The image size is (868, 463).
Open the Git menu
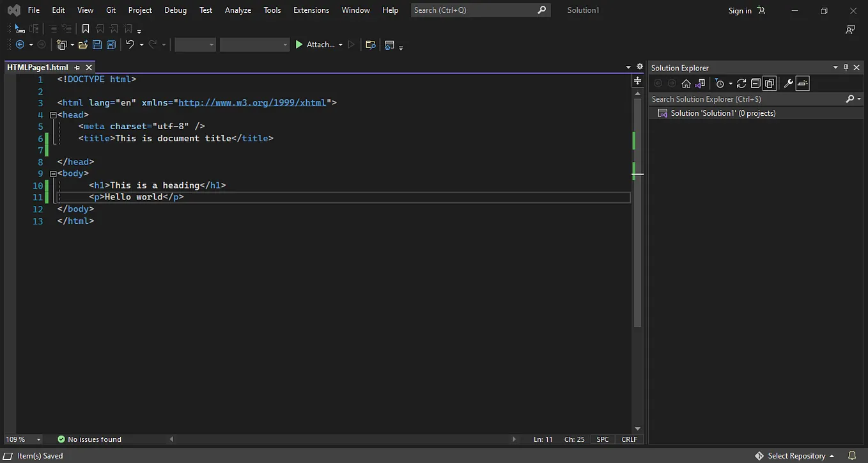pos(111,10)
